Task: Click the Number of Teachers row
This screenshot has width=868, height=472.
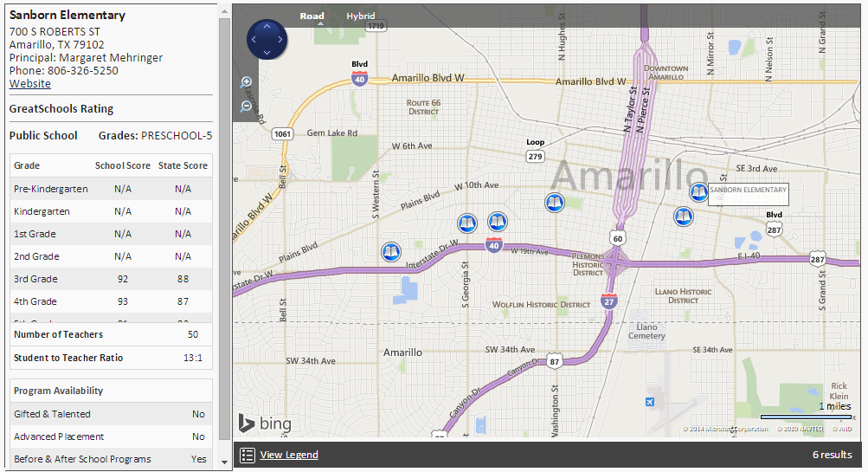Action: (112, 334)
